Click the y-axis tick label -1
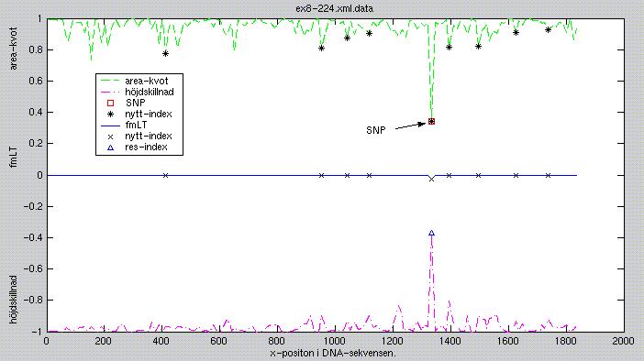 37,332
